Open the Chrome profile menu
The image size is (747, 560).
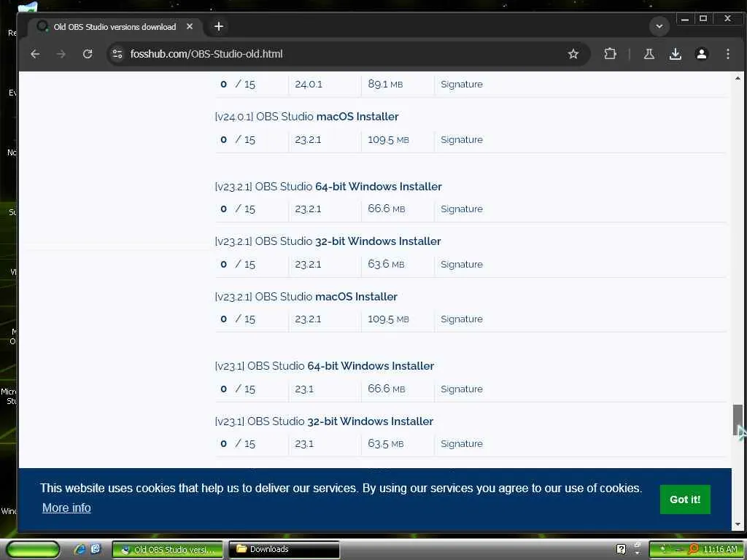tap(701, 54)
